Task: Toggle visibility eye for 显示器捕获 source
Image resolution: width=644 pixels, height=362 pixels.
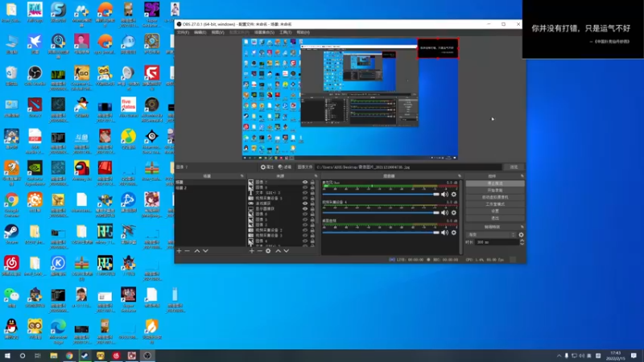Action: pos(305,208)
